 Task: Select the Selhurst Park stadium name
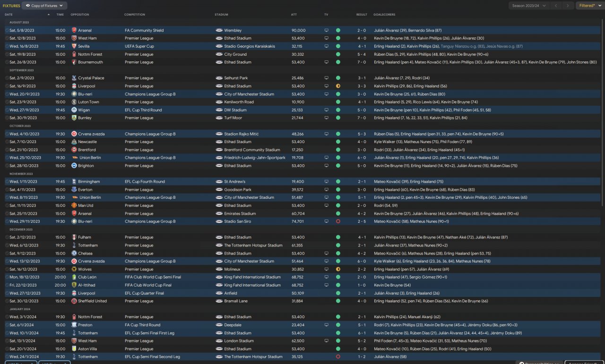236,78
